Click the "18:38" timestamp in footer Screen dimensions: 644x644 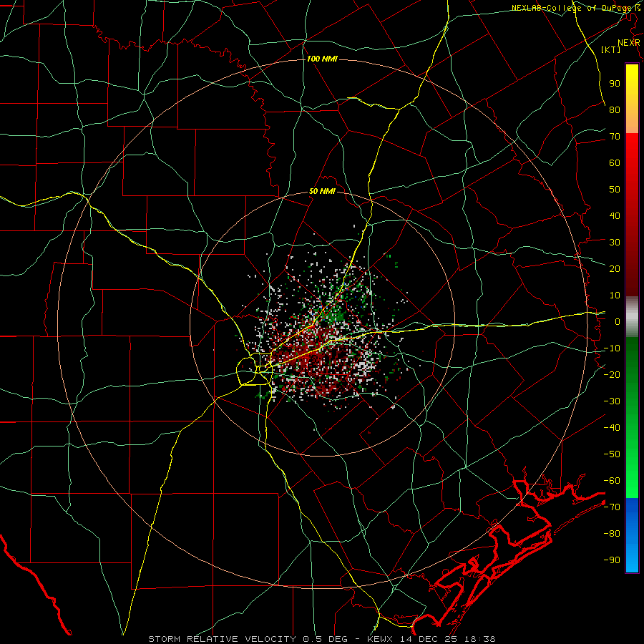click(x=481, y=639)
